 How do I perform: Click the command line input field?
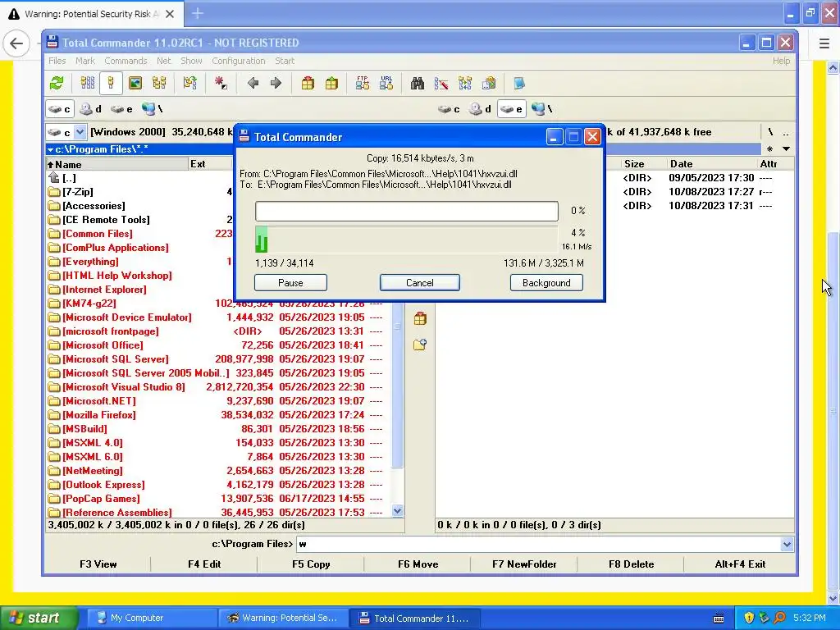pos(538,545)
